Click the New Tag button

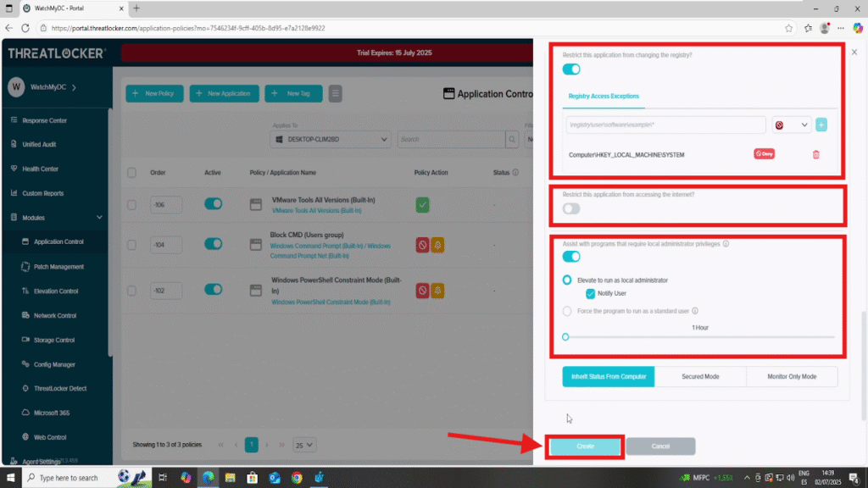pyautogui.click(x=293, y=93)
